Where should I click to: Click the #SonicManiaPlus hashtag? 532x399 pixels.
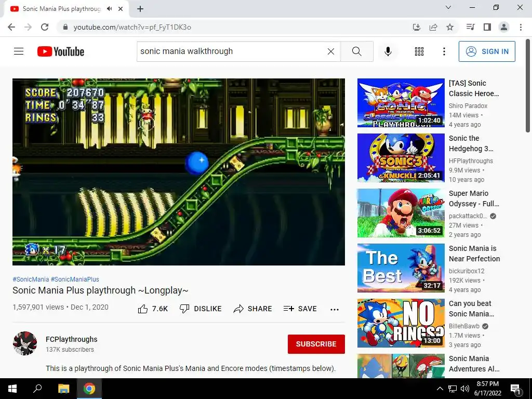(75, 279)
